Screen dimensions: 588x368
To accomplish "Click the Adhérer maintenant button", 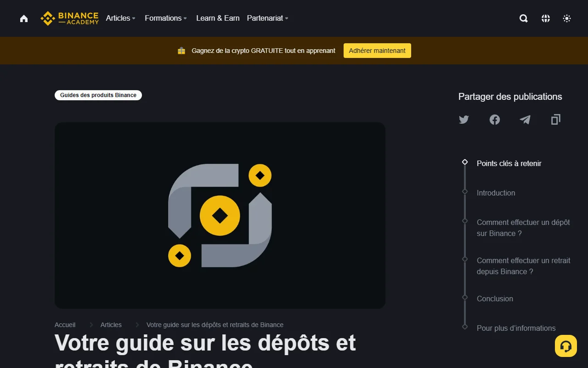I will (x=377, y=51).
